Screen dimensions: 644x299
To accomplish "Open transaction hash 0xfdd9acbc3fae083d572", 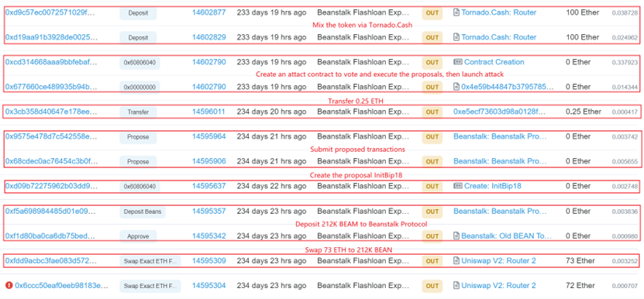I will 52,261.
